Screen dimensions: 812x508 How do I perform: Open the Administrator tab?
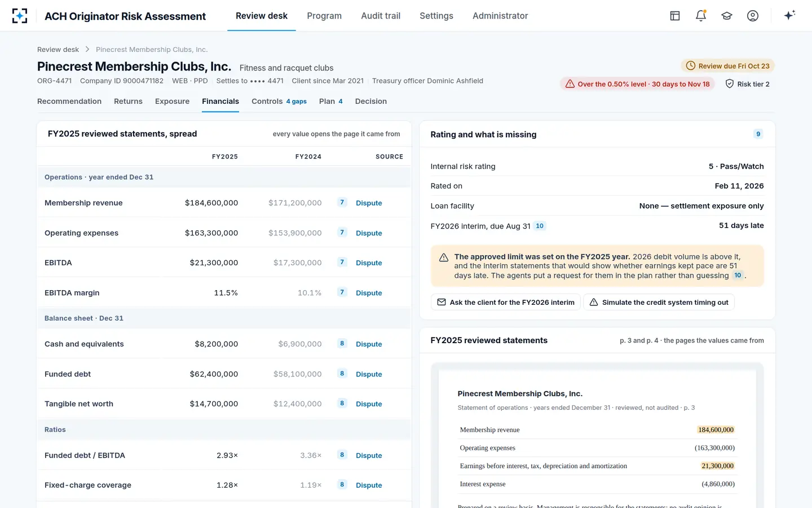tap(500, 16)
